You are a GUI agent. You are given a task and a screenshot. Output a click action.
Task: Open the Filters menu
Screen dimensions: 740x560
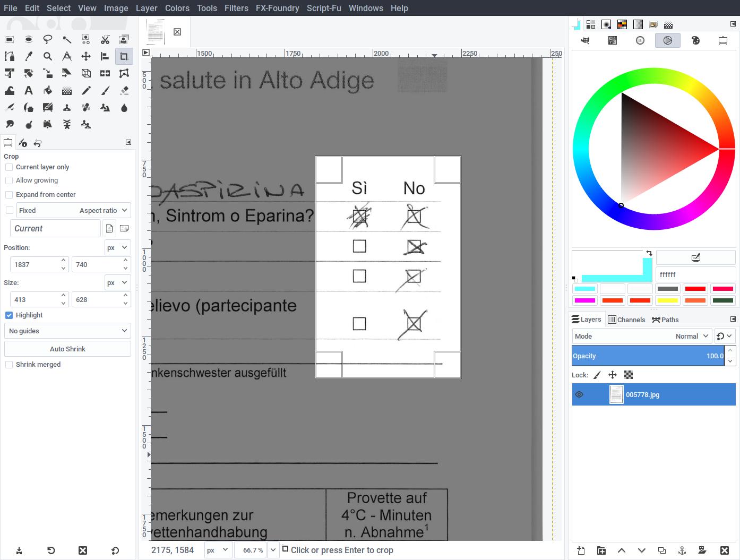click(236, 8)
